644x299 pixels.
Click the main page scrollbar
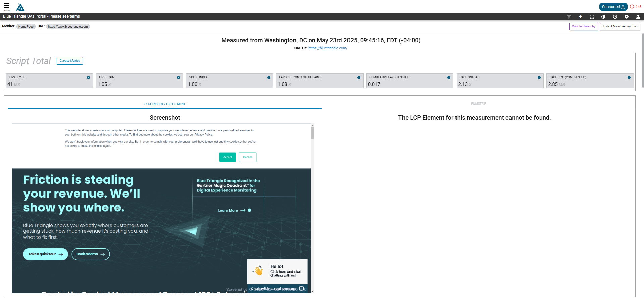point(643,60)
